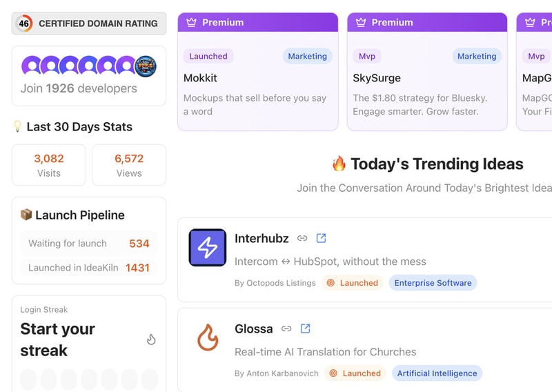Click the Visits stat card
Image resolution: width=552 pixels, height=392 pixels.
click(49, 165)
